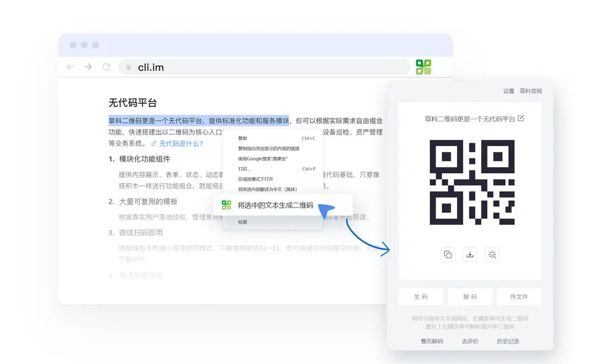612x364 pixels.
Task: Click the browser forward arrow
Action: [x=88, y=67]
